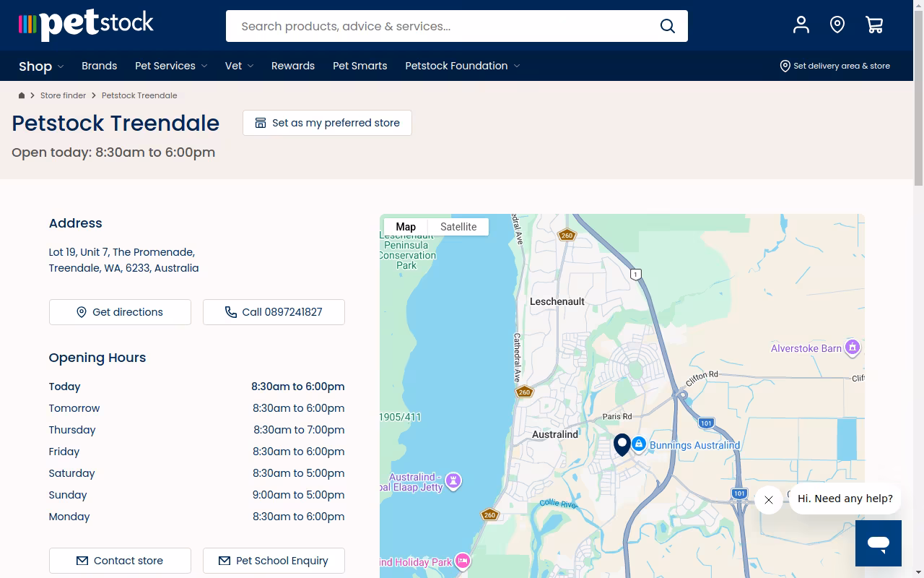Click the search magnifier icon
Image resolution: width=924 pixels, height=578 pixels.
668,26
